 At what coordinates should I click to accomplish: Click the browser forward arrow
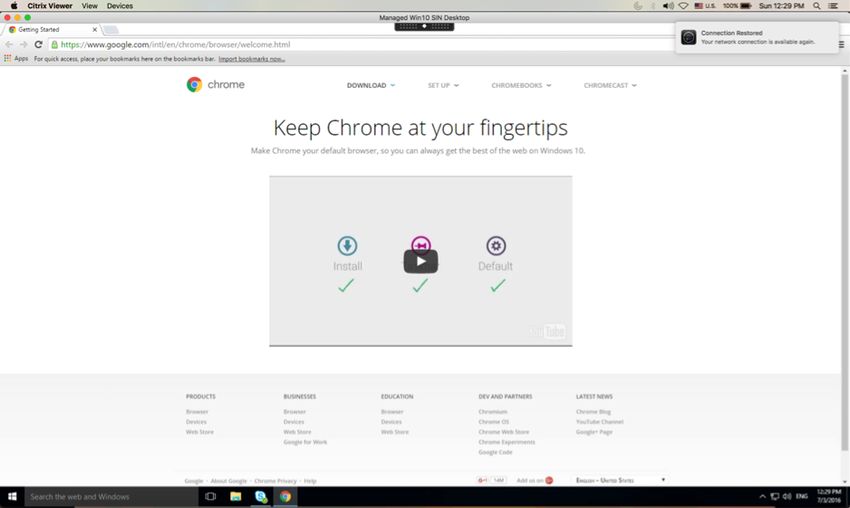pyautogui.click(x=23, y=44)
